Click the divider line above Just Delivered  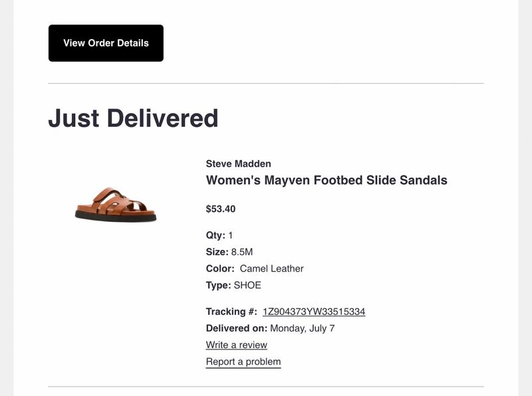pos(266,84)
